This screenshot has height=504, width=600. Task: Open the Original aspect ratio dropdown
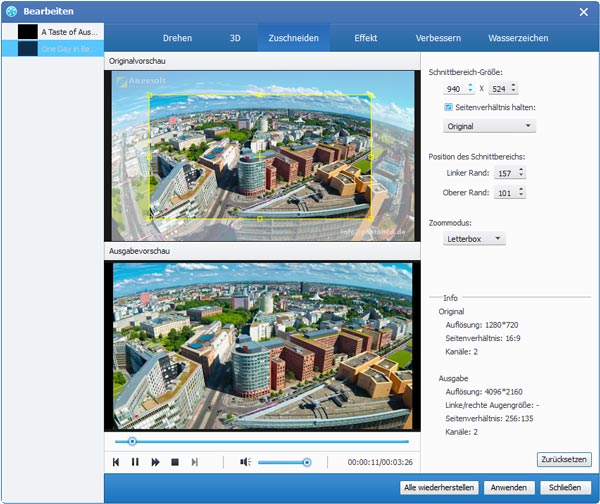click(489, 126)
